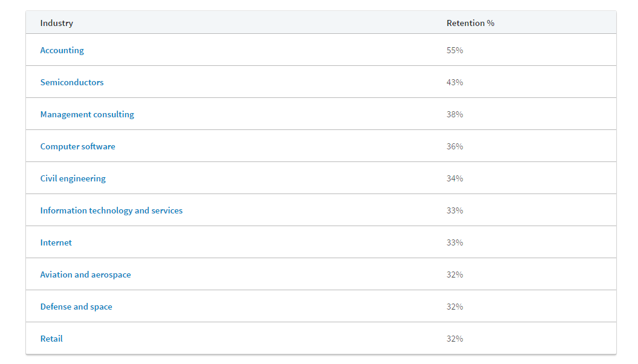Select the 38% value beside Management consulting
The width and height of the screenshot is (638, 364).
(454, 114)
